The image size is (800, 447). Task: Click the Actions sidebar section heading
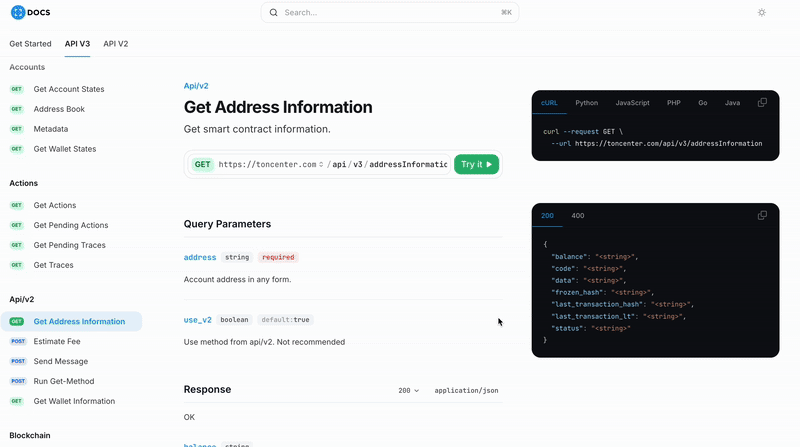click(23, 183)
